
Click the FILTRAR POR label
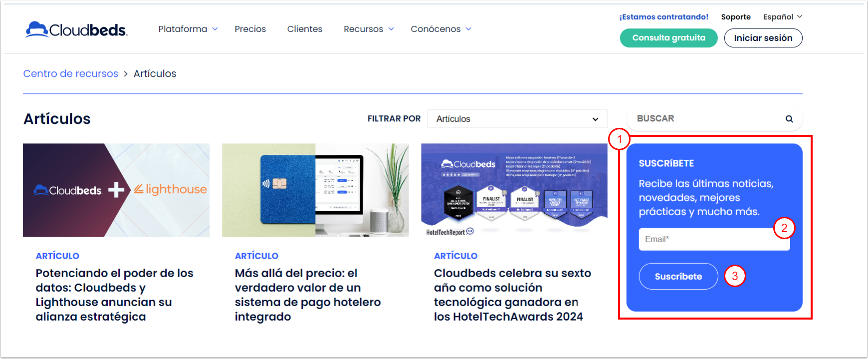pyautogui.click(x=394, y=119)
